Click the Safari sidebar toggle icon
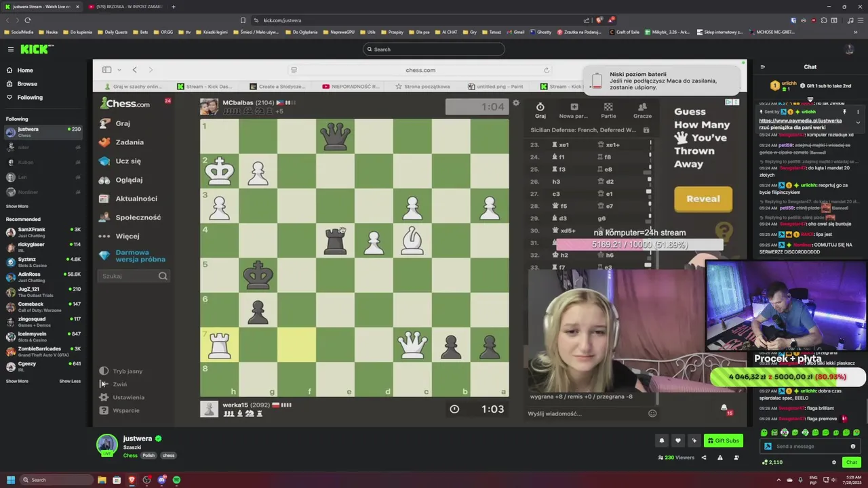 tap(106, 70)
